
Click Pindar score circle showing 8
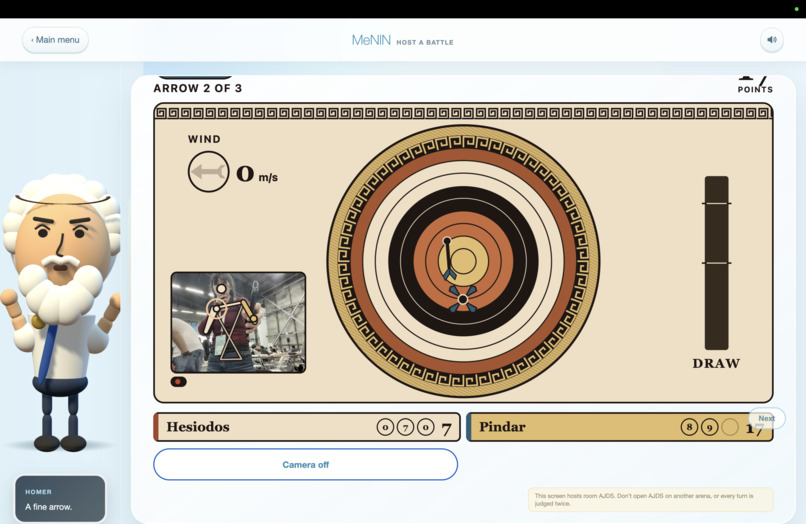[x=689, y=427]
